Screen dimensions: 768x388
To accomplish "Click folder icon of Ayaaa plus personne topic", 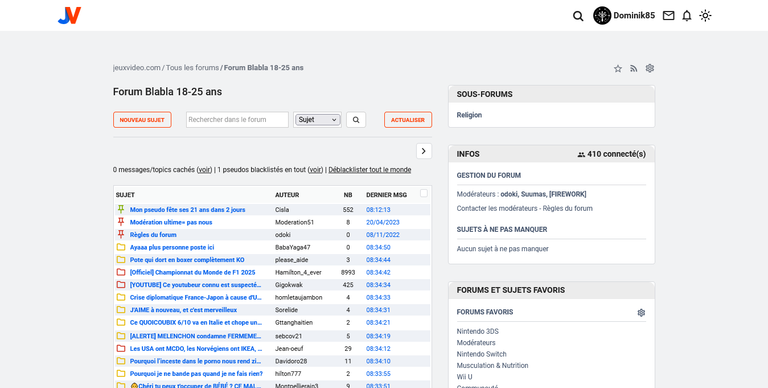I will coord(121,247).
